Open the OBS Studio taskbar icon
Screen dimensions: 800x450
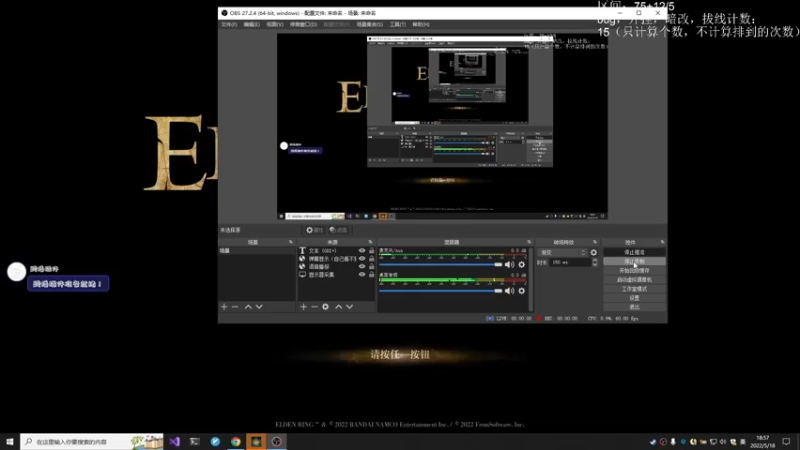click(x=277, y=441)
